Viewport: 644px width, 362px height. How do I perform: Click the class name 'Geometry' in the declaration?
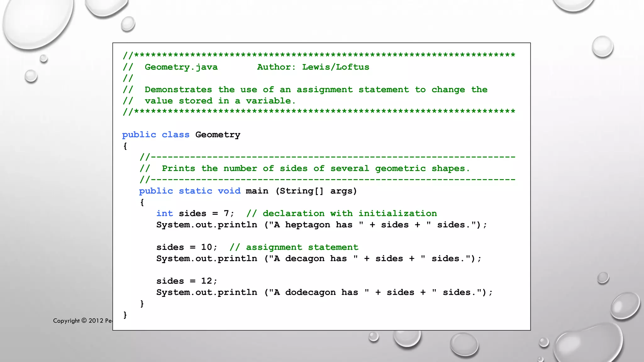point(218,135)
